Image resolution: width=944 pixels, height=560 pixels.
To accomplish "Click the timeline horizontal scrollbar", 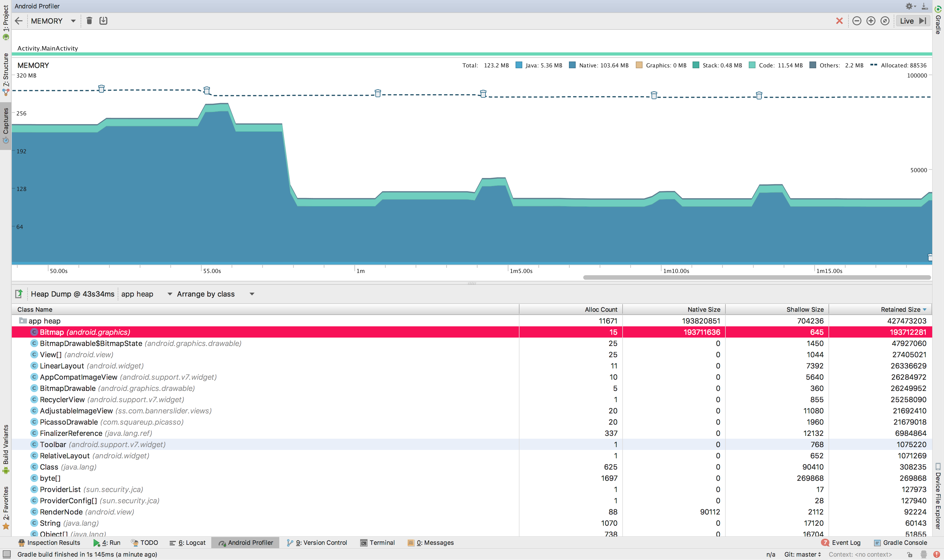I will pos(757,277).
